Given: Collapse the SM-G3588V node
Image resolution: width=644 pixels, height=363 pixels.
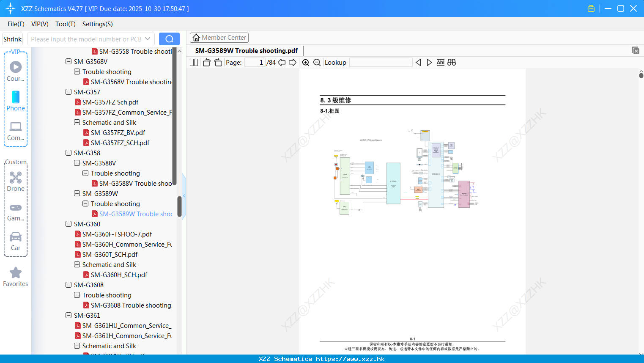Looking at the screenshot, I should (77, 163).
